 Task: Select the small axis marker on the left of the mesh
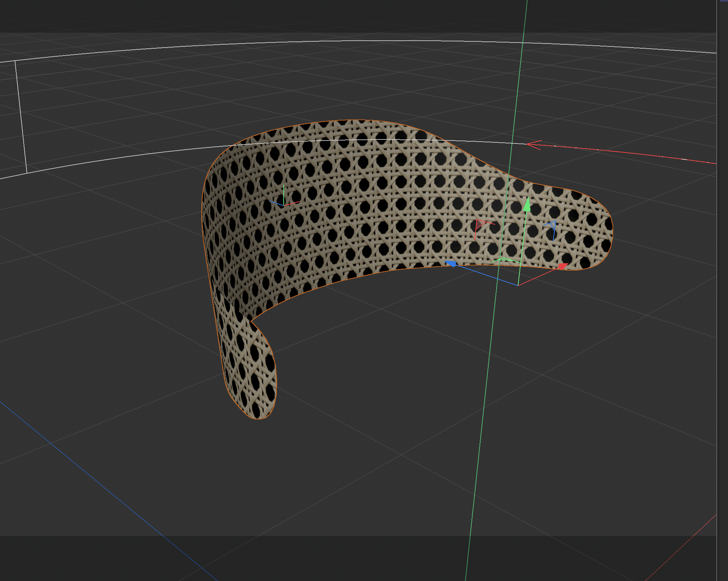coord(284,205)
